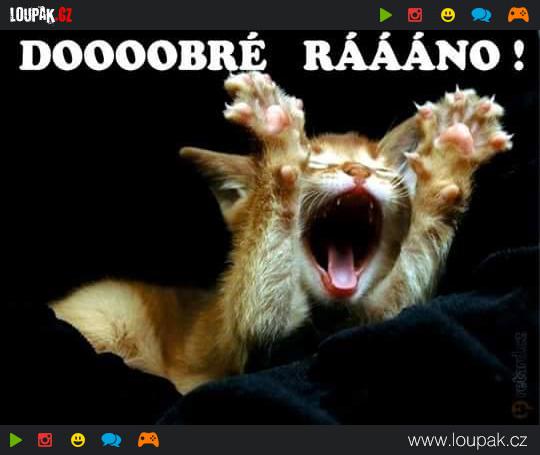Select the yellow smiley icon in bottom bar
Screen dimensions: 540x455
click(x=78, y=440)
